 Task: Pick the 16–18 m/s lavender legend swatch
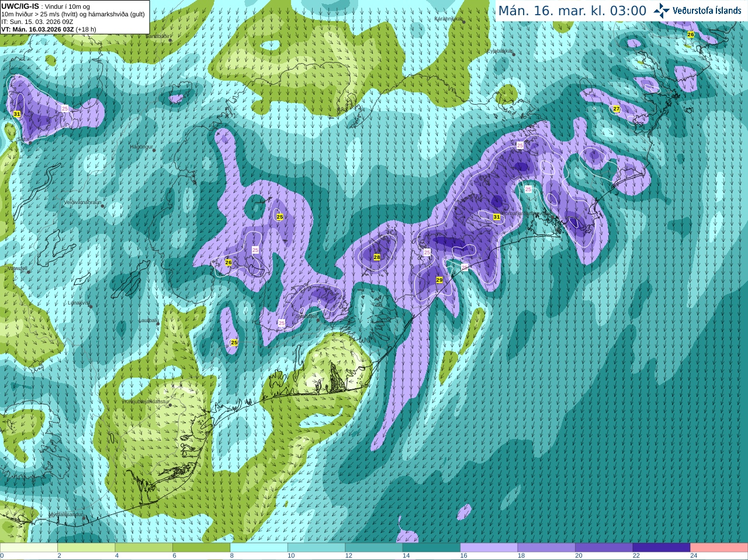(x=489, y=548)
